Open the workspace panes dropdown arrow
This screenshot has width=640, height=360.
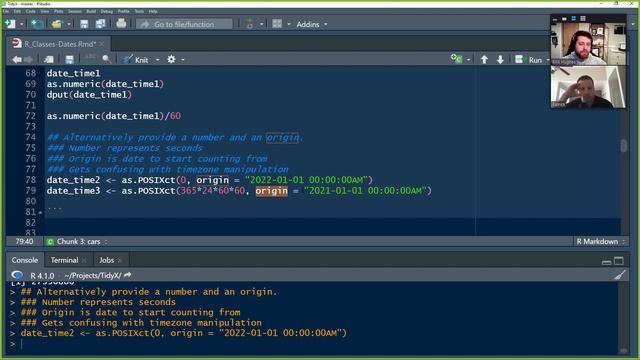pos(289,24)
